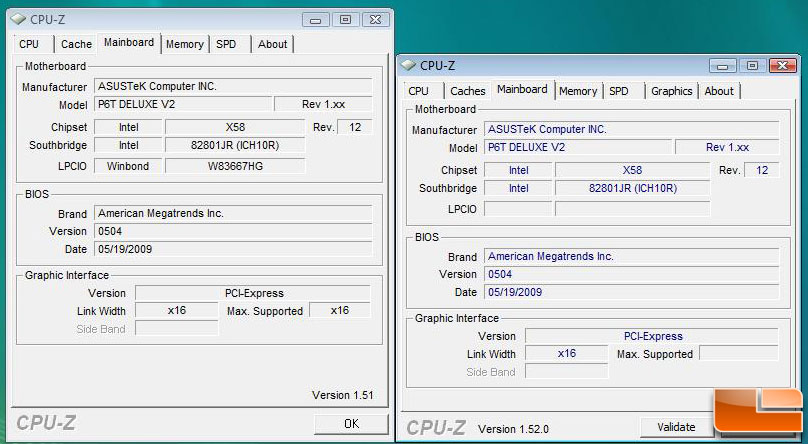This screenshot has height=444, width=808.
Task: Open the CPU tab in CPU-Z 1.51 window
Action: (x=30, y=44)
